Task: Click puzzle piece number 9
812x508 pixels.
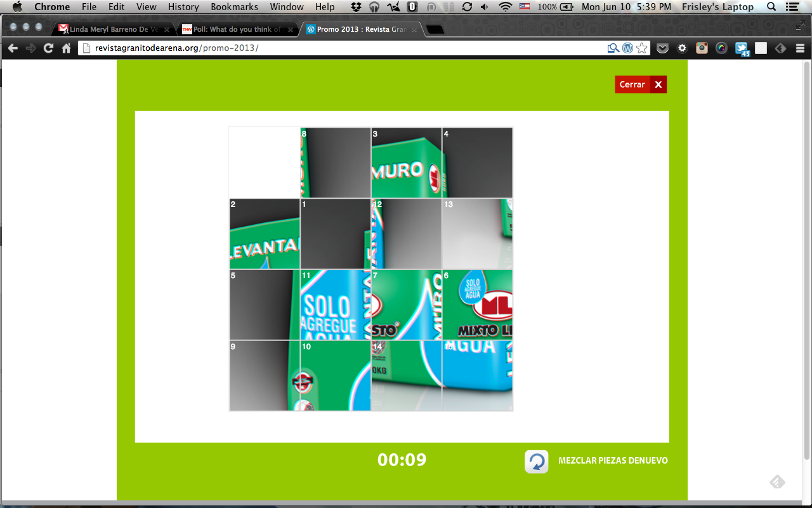Action: [x=265, y=376]
